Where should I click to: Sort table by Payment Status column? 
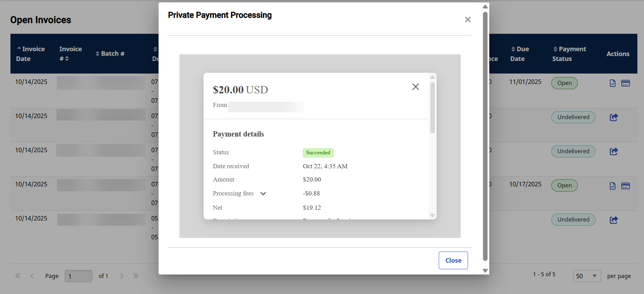tap(569, 54)
